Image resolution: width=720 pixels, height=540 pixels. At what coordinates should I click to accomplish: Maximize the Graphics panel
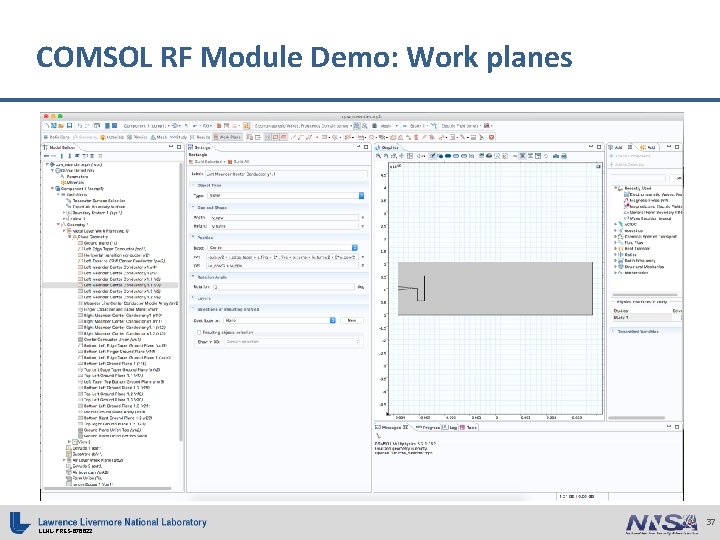click(x=599, y=147)
